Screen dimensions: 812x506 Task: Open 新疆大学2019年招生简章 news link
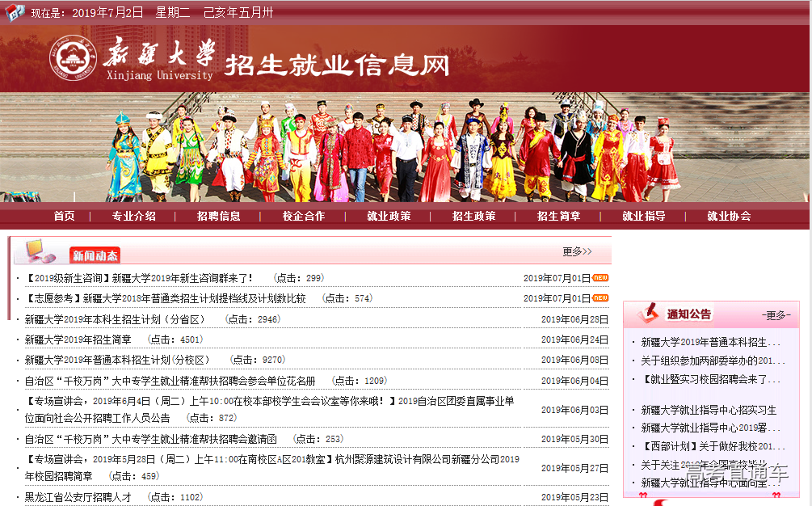point(78,339)
